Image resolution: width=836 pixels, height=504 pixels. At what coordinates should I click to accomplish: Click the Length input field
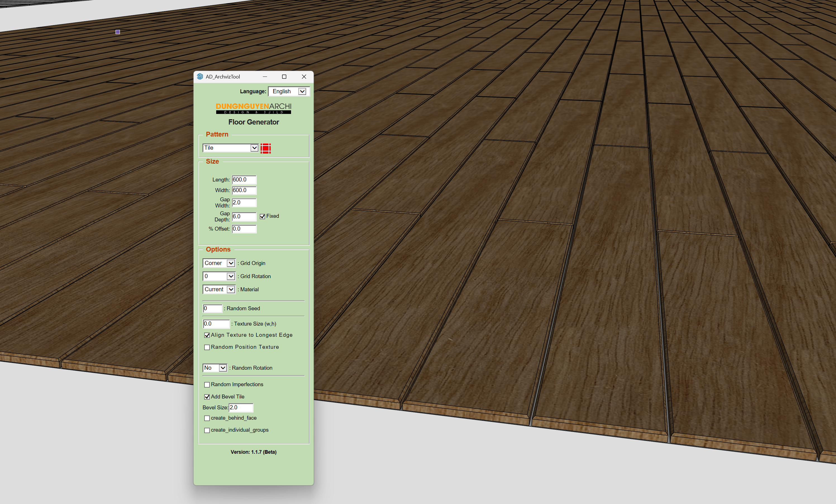(x=244, y=180)
